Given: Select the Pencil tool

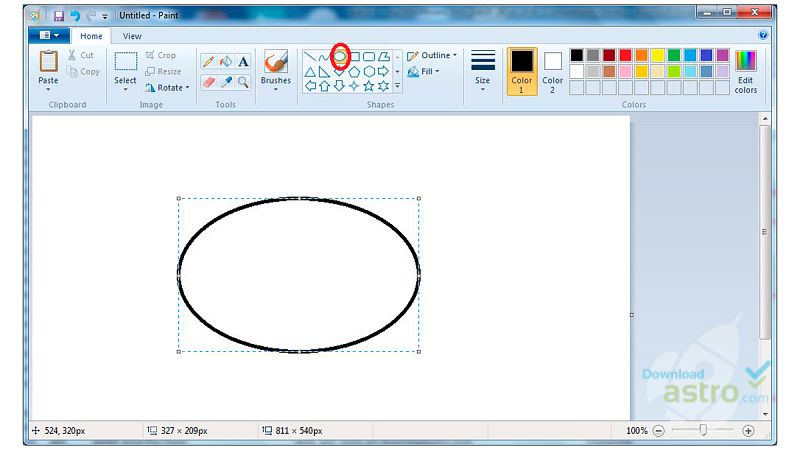Looking at the screenshot, I should (208, 62).
